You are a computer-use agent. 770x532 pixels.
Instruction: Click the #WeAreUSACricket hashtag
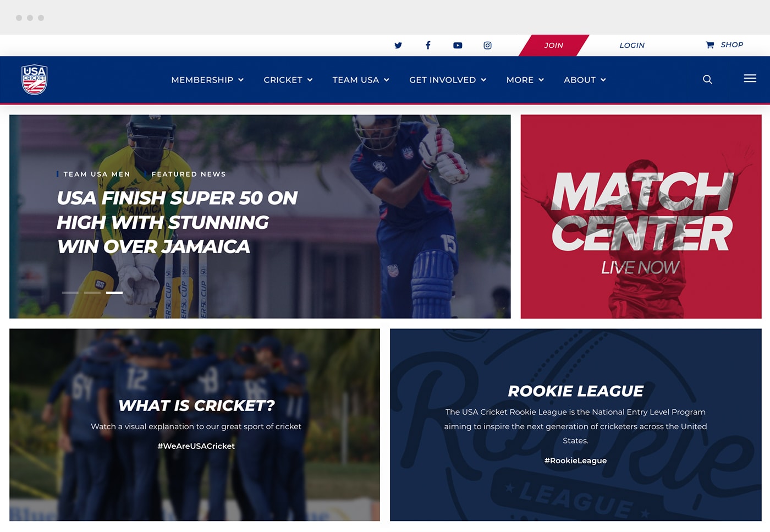pos(196,446)
